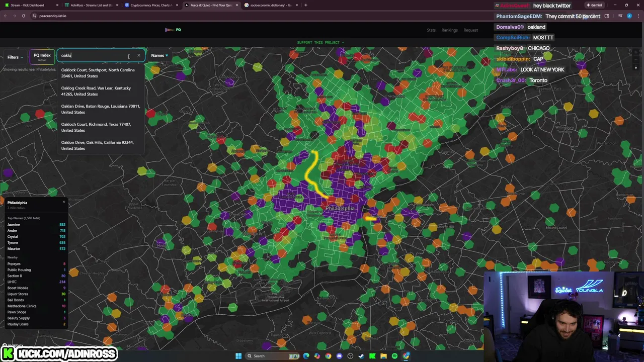Click the Beauty Supply row in Nearby
The width and height of the screenshot is (644, 362).
[x=36, y=318]
